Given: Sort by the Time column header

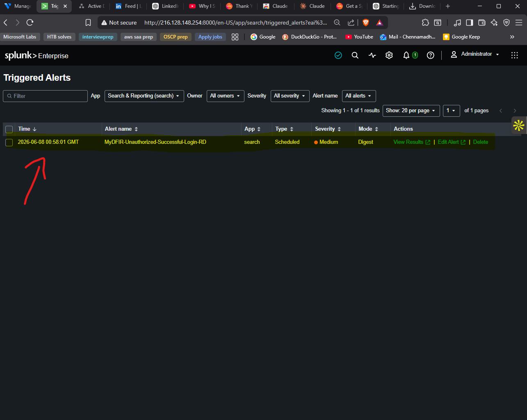Looking at the screenshot, I should tap(27, 129).
